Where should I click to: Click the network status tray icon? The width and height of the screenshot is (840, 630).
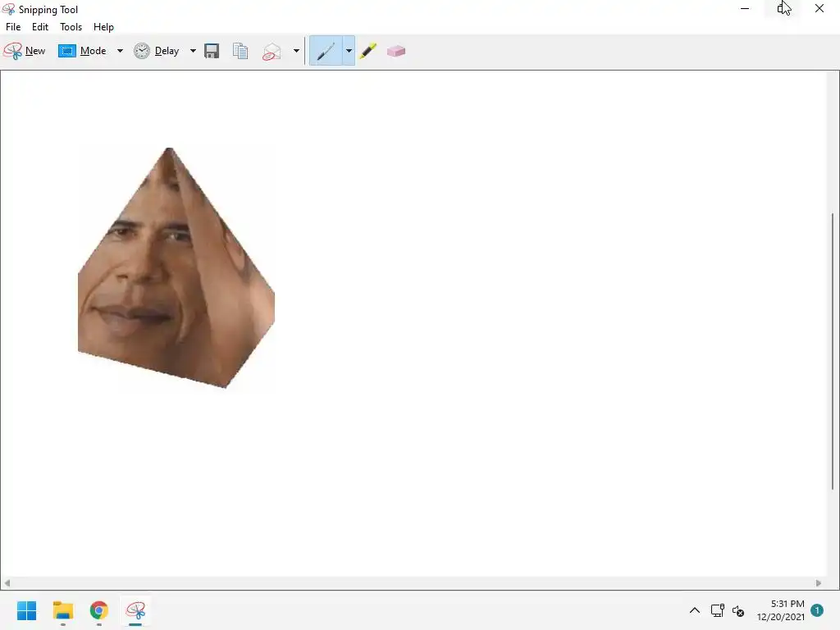click(717, 610)
